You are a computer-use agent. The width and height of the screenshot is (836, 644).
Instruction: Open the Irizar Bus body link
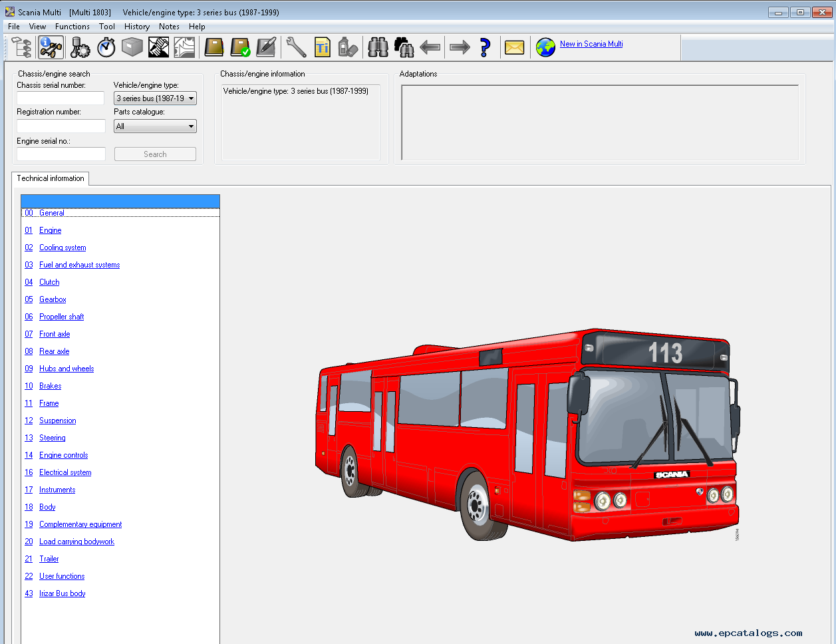pos(63,593)
